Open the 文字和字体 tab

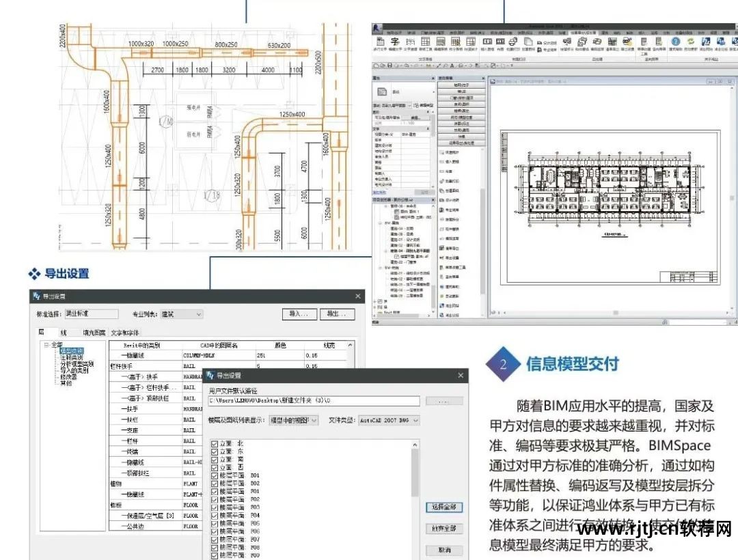coord(125,333)
